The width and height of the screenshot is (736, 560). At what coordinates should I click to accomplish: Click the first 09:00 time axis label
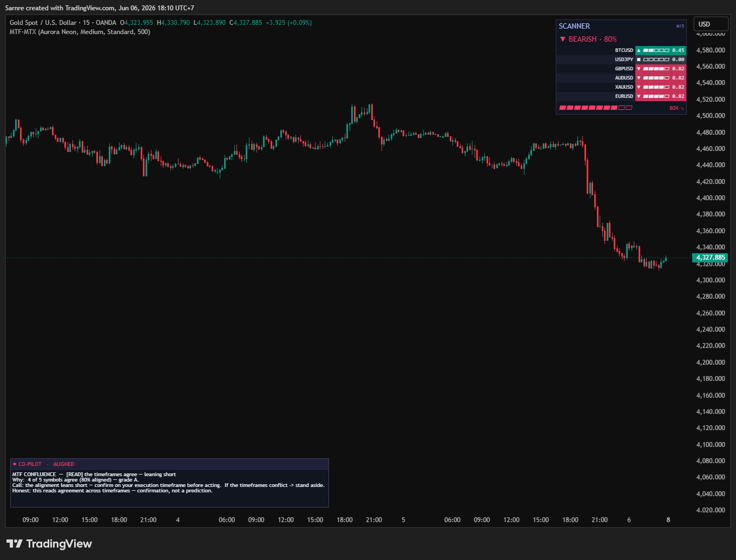click(x=30, y=520)
